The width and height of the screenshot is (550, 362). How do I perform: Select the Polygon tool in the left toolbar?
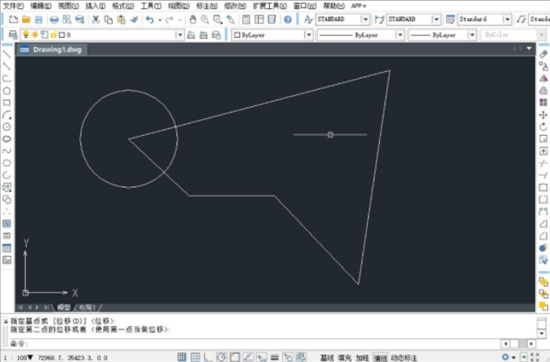click(7, 90)
